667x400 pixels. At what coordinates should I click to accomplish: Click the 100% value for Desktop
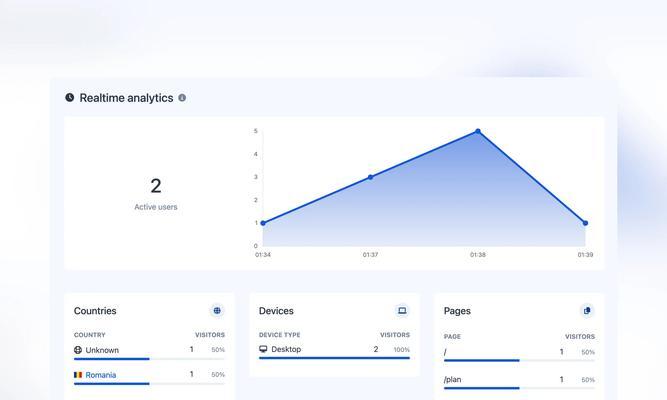pos(402,350)
